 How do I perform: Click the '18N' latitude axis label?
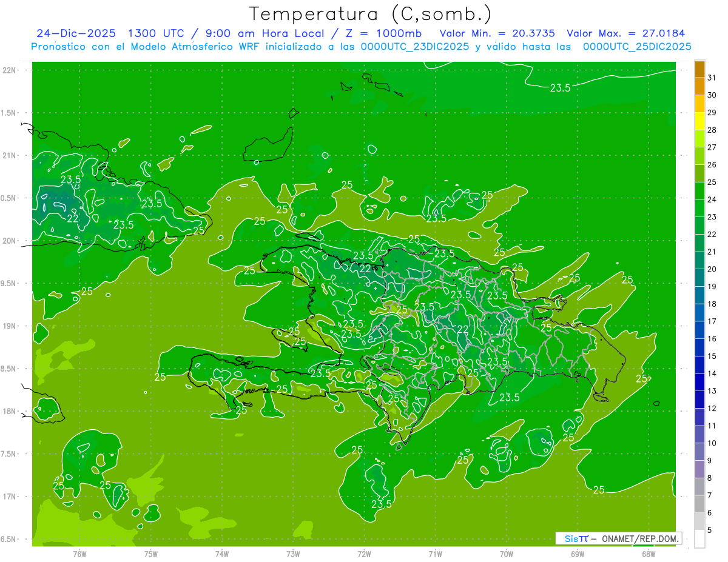[x=10, y=411]
